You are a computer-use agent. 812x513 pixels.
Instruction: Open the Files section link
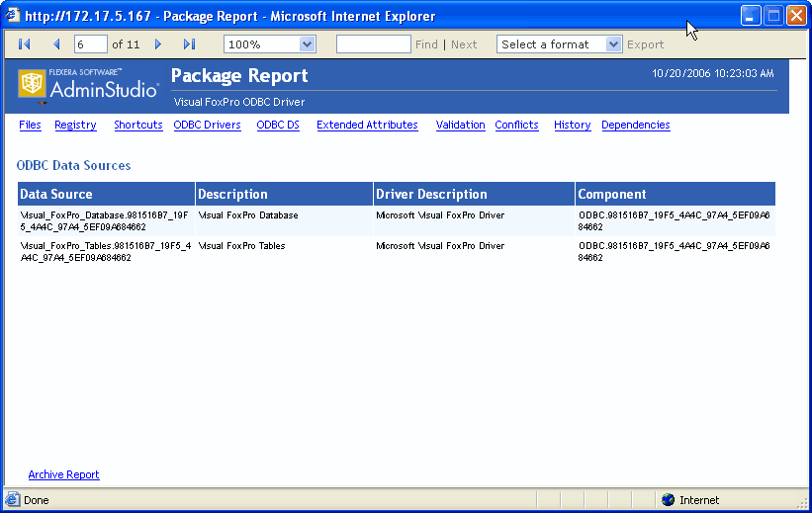(30, 126)
